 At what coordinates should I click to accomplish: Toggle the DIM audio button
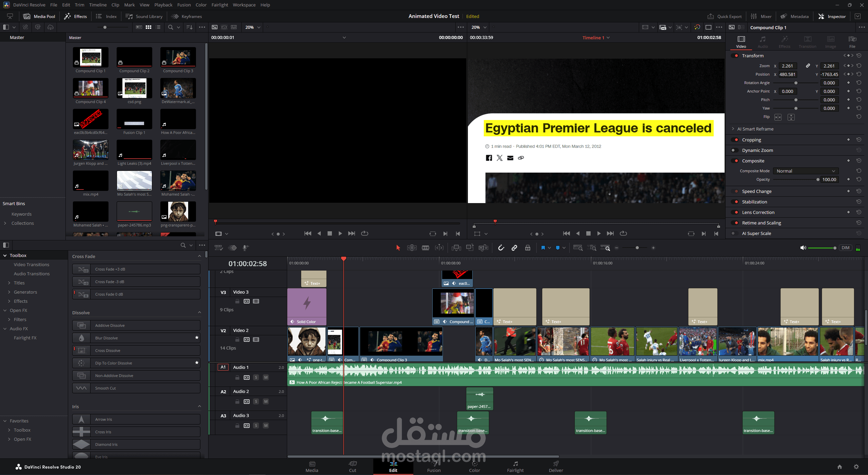point(845,248)
